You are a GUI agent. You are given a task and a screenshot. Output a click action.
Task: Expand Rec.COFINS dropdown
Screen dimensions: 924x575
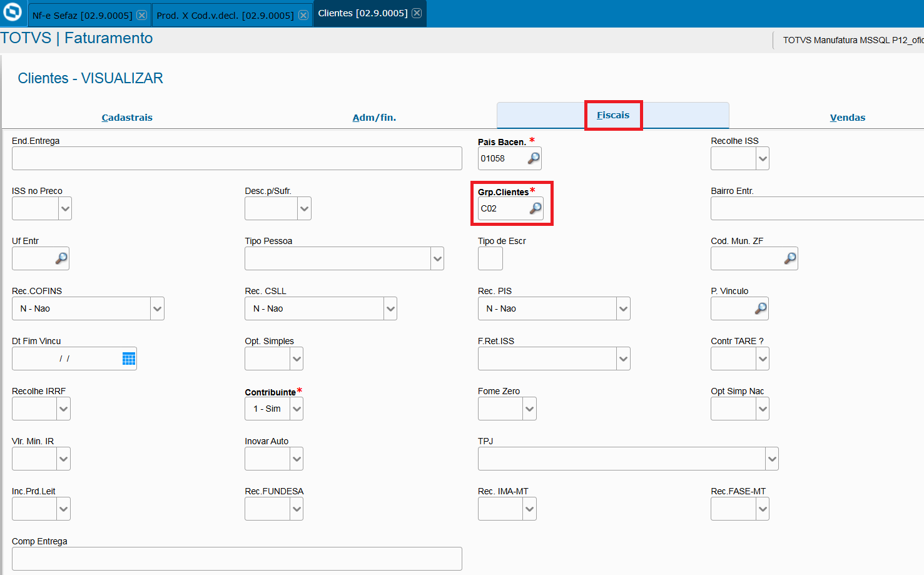[157, 308]
